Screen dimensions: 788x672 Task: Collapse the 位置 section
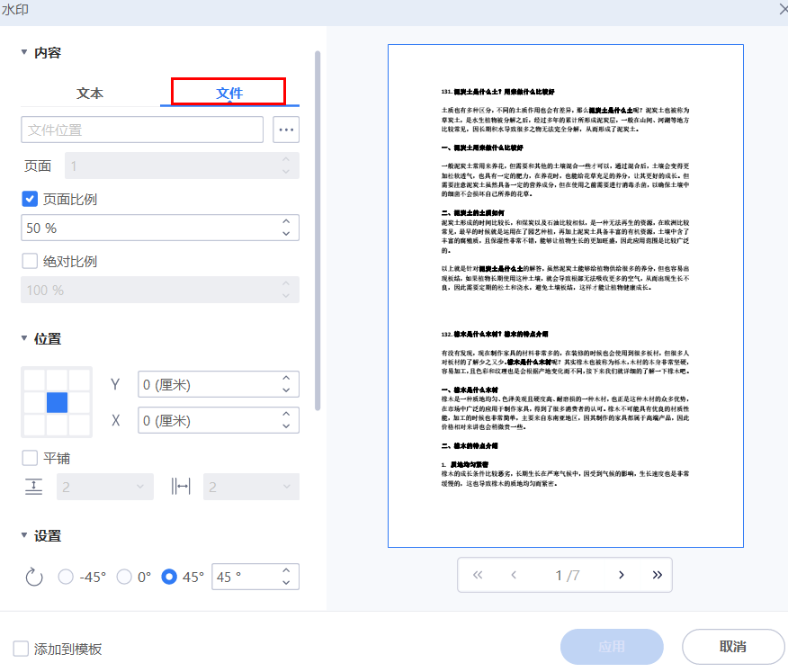(x=22, y=338)
